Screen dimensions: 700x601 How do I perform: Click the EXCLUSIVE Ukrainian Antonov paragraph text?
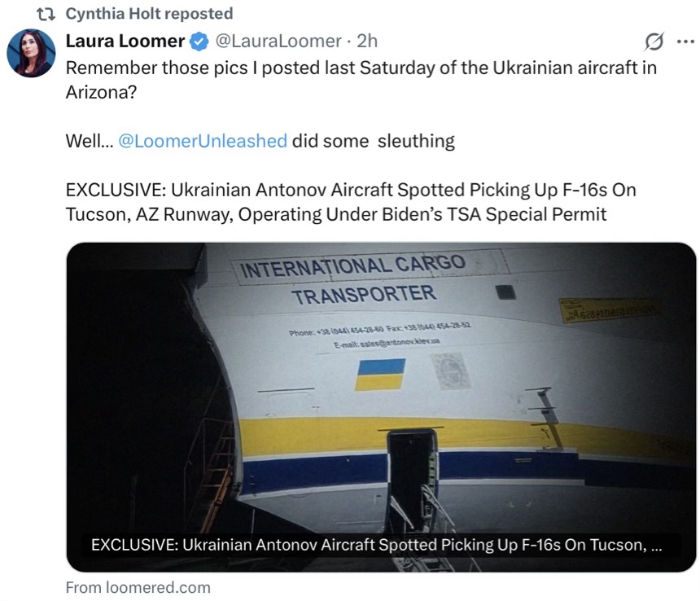coord(351,202)
